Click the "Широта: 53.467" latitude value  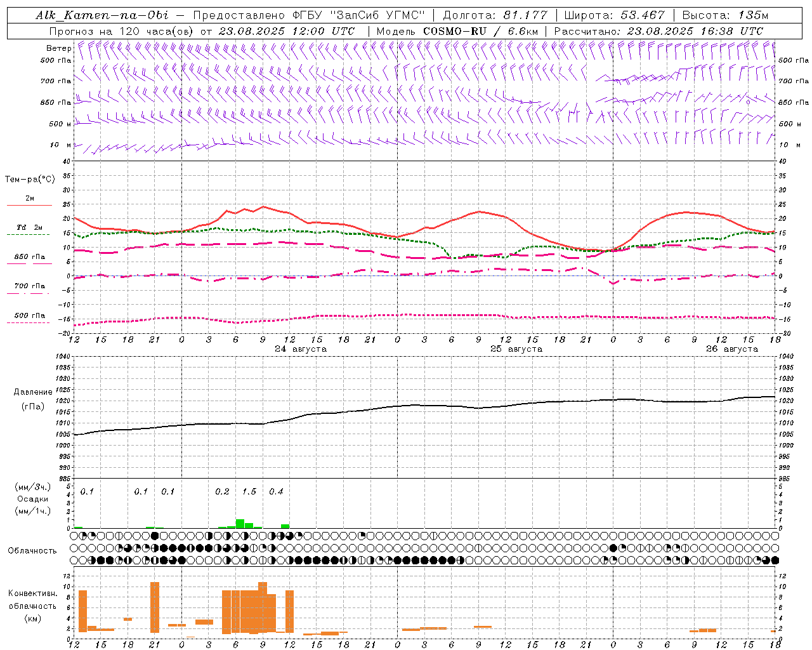(x=614, y=15)
